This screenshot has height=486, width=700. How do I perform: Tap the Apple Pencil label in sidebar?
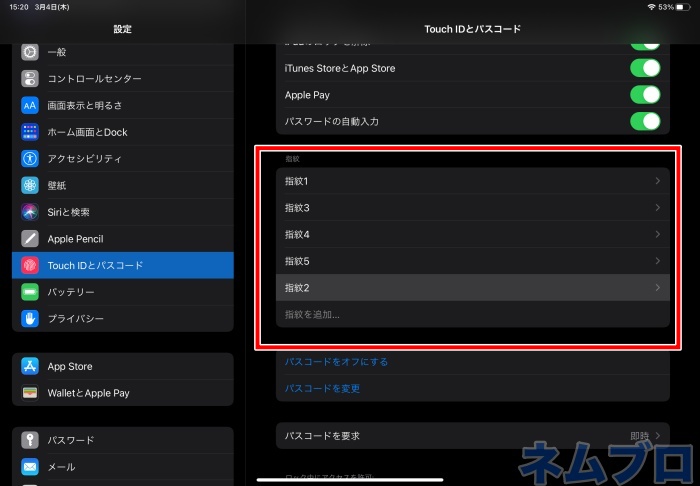pos(75,239)
